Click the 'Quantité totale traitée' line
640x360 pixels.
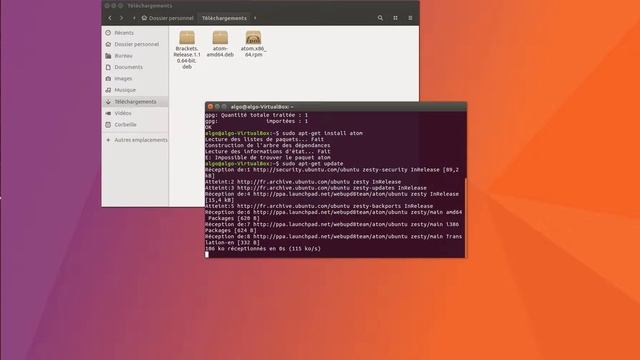pos(256,115)
